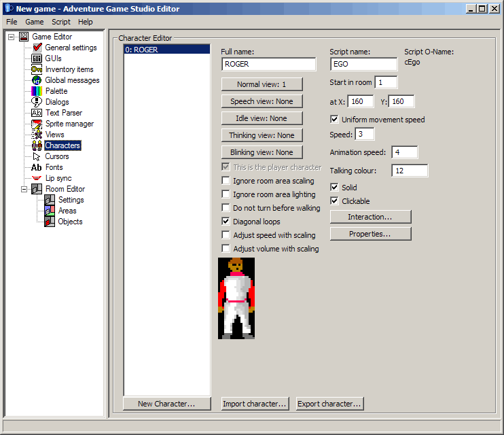This screenshot has width=504, height=435.
Task: Uncheck the Solid checkbox
Action: (334, 187)
